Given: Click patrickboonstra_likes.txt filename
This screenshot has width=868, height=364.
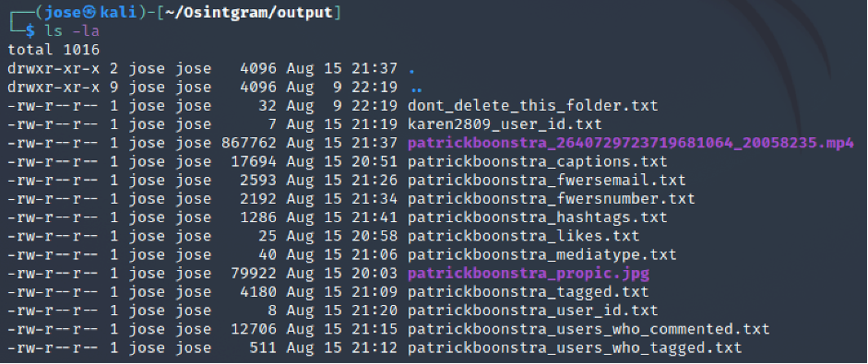Looking at the screenshot, I should (x=523, y=236).
